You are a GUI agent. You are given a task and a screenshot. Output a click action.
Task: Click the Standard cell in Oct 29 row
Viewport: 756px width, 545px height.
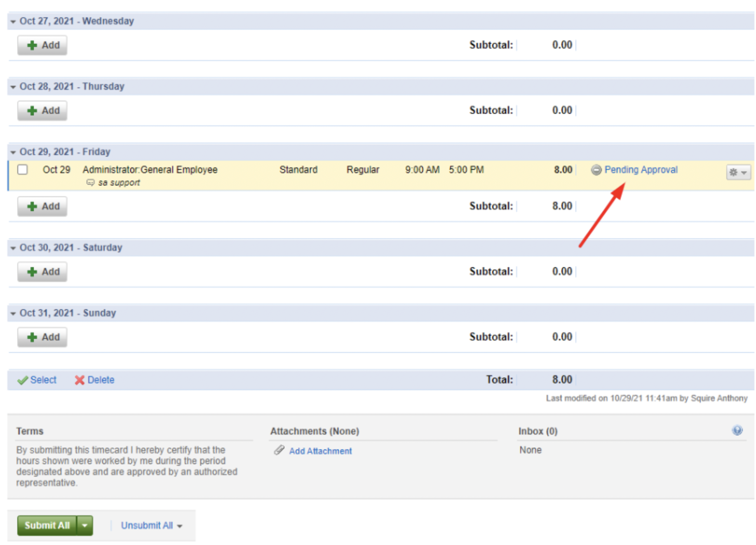(298, 170)
